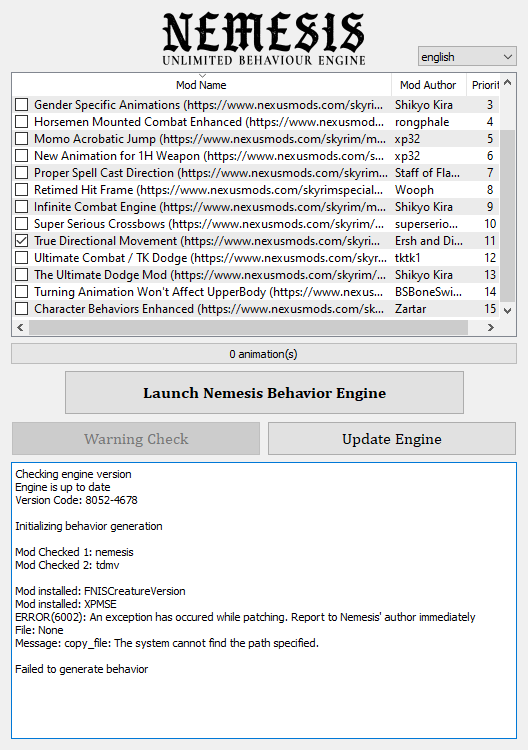Click the horizontal scrollbar thumb of mod list

tap(248, 328)
